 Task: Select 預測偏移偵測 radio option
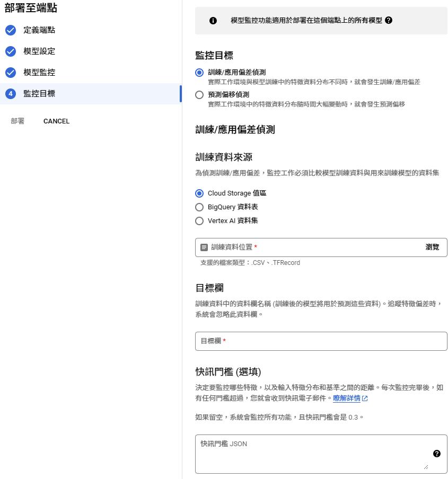199,95
